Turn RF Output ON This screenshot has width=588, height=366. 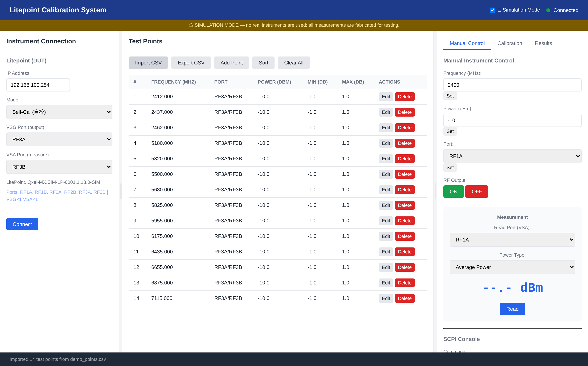point(453,192)
